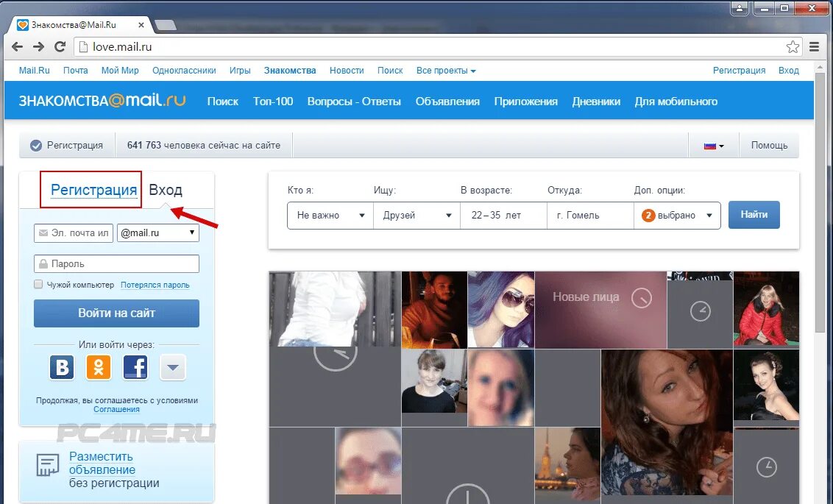Open large photo of red-haired woman

(666, 422)
